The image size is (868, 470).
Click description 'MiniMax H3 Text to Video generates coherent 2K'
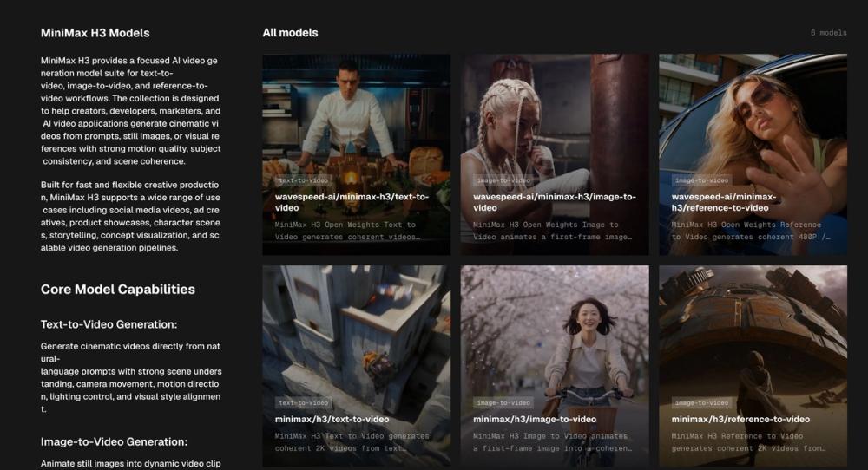pos(352,441)
